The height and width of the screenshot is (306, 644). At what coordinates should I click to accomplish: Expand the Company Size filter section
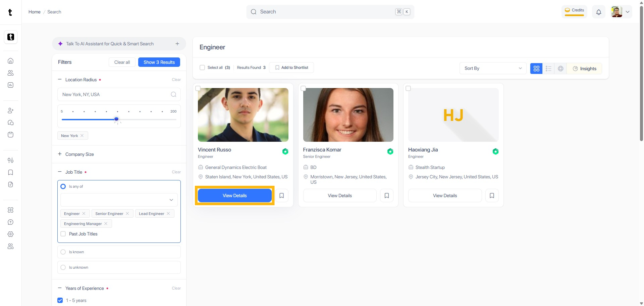pyautogui.click(x=60, y=154)
